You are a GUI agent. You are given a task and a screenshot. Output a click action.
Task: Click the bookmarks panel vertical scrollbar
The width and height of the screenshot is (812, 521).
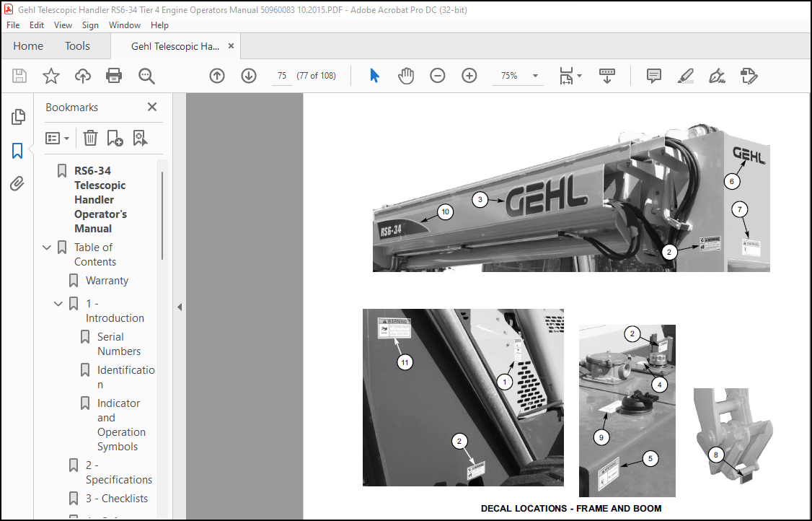[x=162, y=215]
